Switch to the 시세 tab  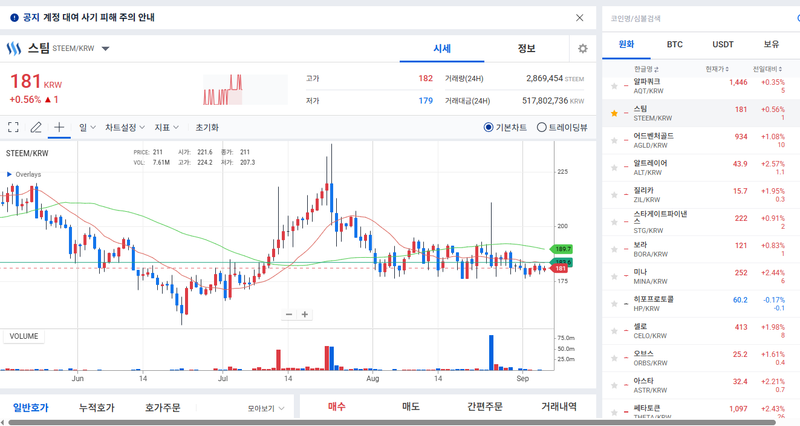pyautogui.click(x=442, y=48)
